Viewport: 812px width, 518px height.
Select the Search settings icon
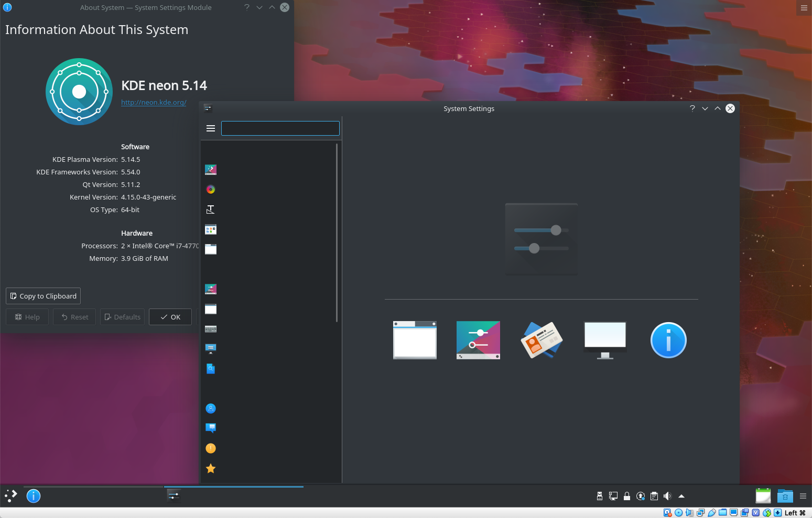coord(211,368)
